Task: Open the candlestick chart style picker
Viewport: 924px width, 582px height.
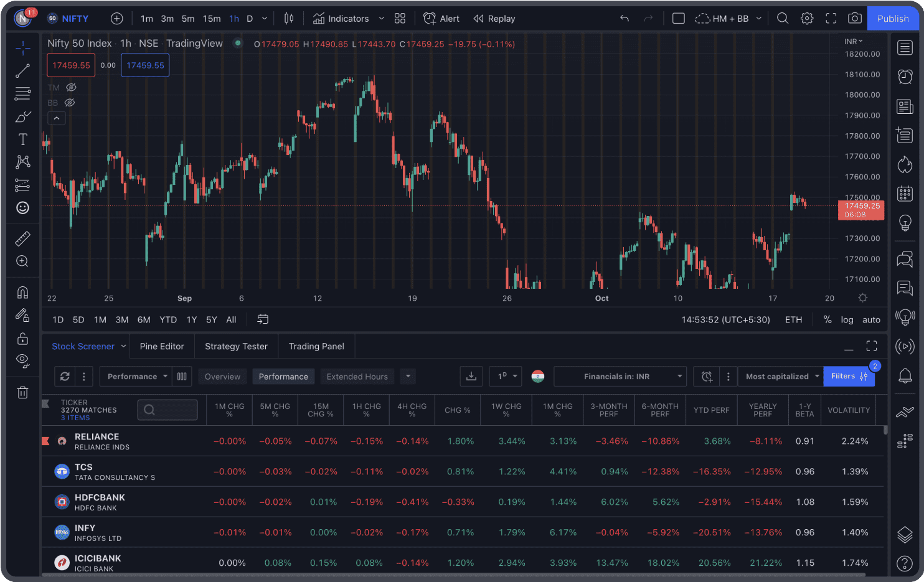Action: coord(289,19)
